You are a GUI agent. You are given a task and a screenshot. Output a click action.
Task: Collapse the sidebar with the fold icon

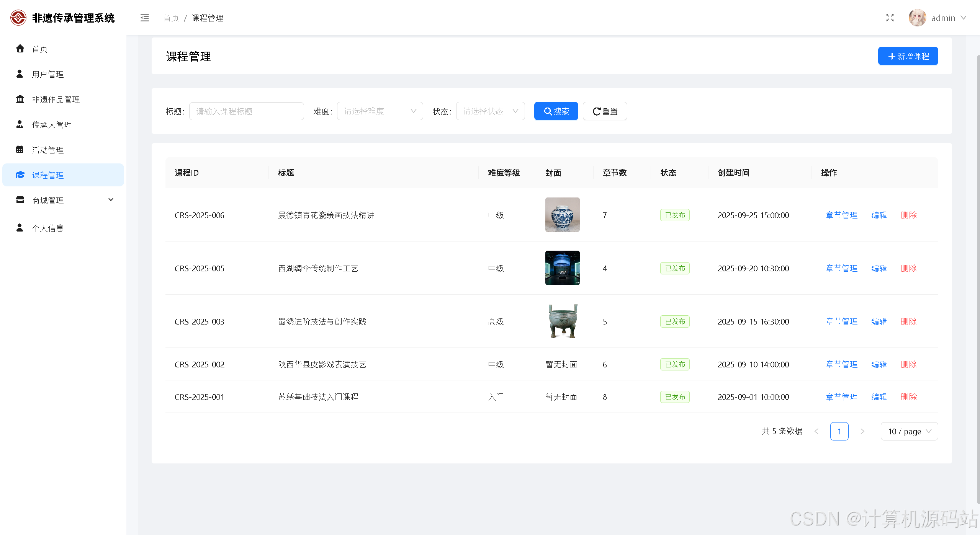pyautogui.click(x=144, y=18)
